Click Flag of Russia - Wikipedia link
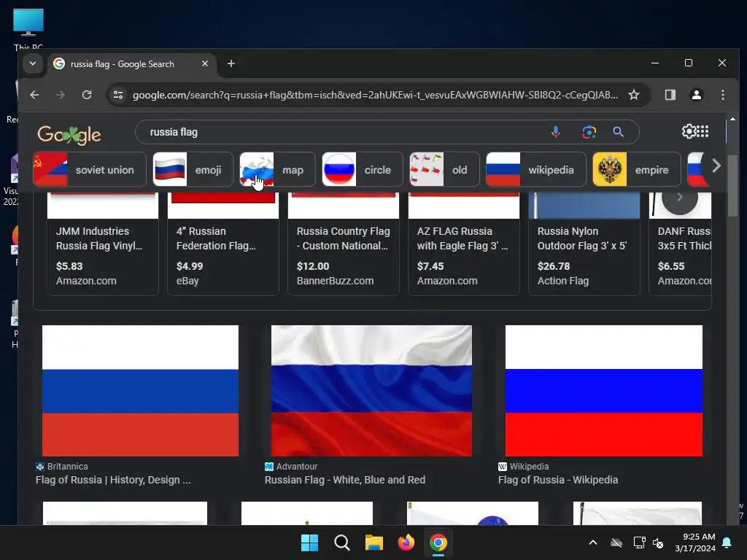The image size is (747, 560). click(558, 480)
